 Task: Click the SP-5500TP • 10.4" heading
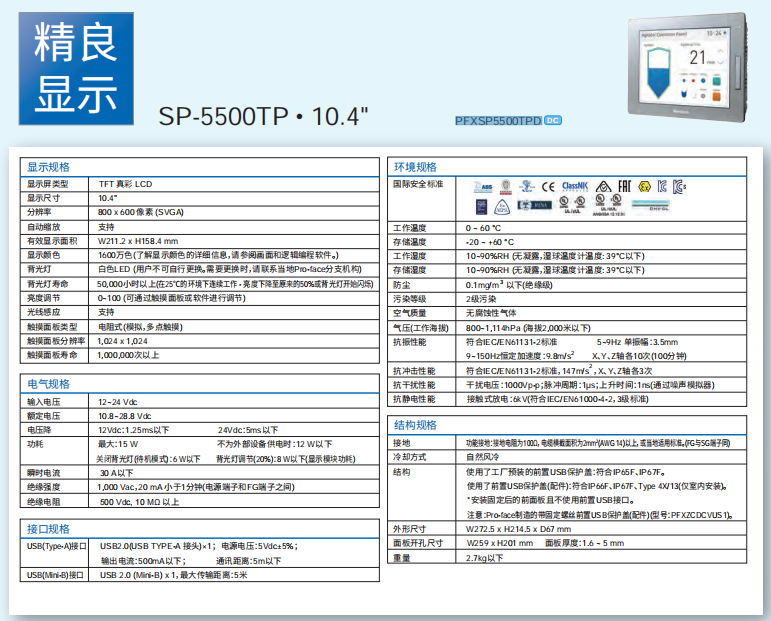[263, 117]
